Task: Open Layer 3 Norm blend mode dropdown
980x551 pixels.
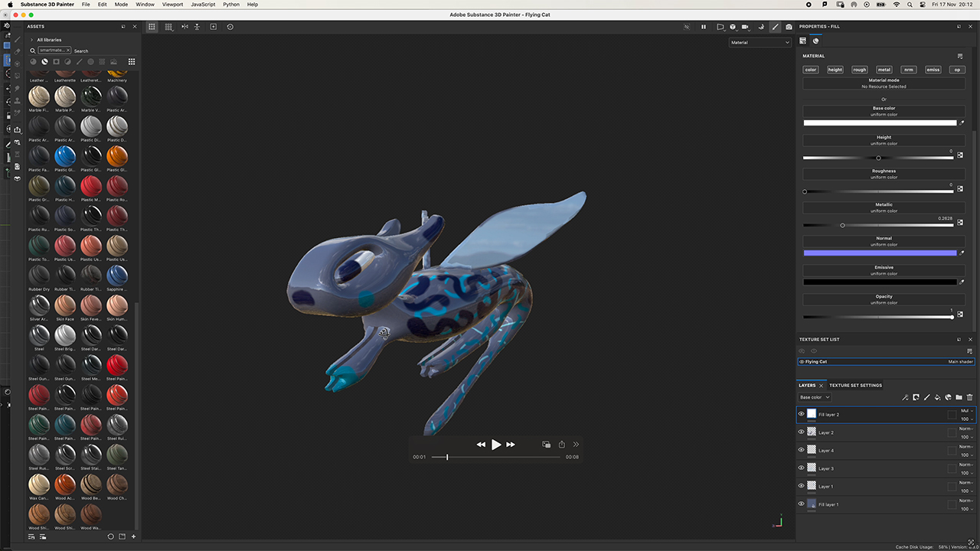Action: click(966, 465)
